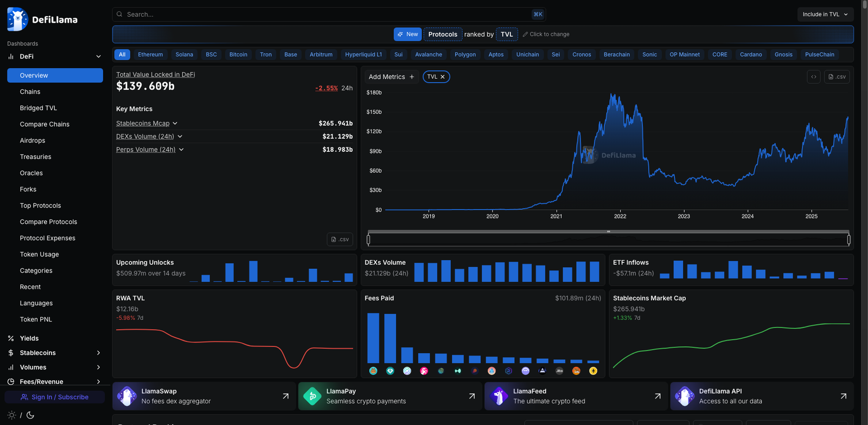Click Tether diamond icon in Fees Paid
This screenshot has width=868, height=425.
[390, 371]
